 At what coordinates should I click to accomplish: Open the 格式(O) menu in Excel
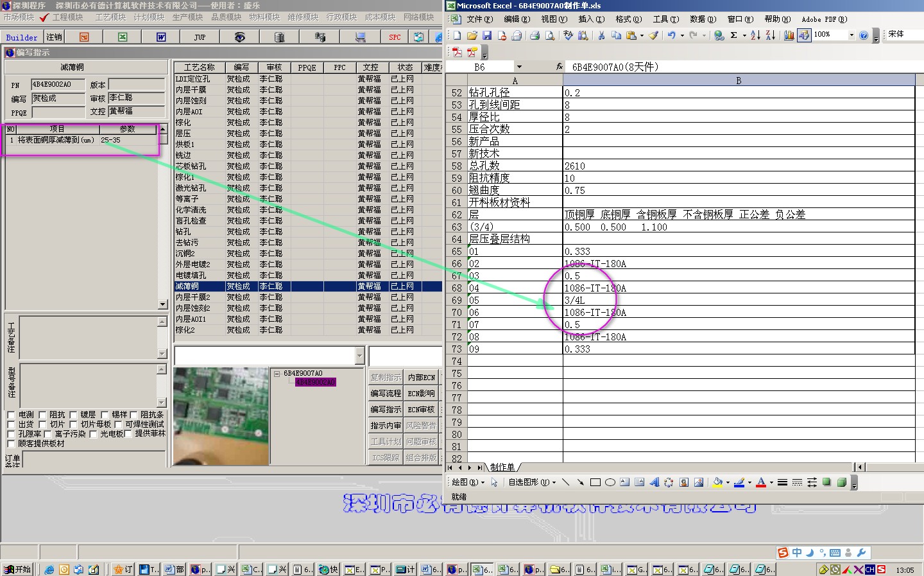click(628, 19)
